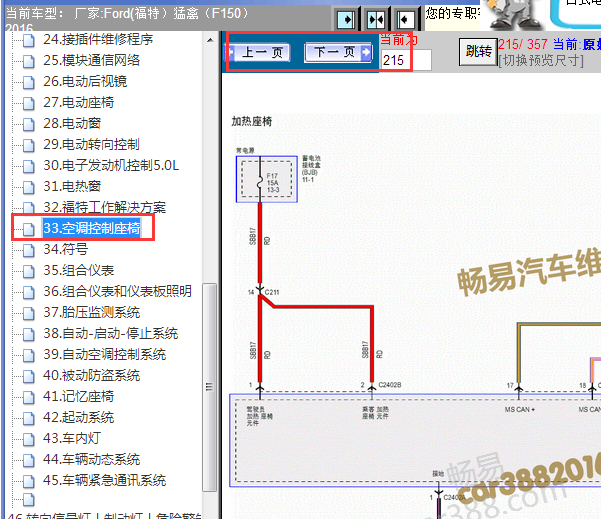Screen dimensions: 601x519
Task: Click the page icon beside 45.车辆紧急通讯系统
Action: point(28,481)
